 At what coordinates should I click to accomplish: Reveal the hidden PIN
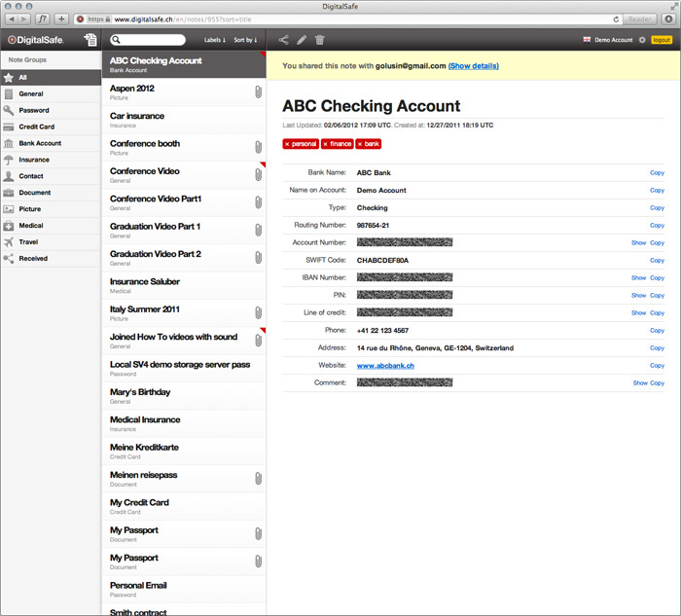[x=638, y=296]
